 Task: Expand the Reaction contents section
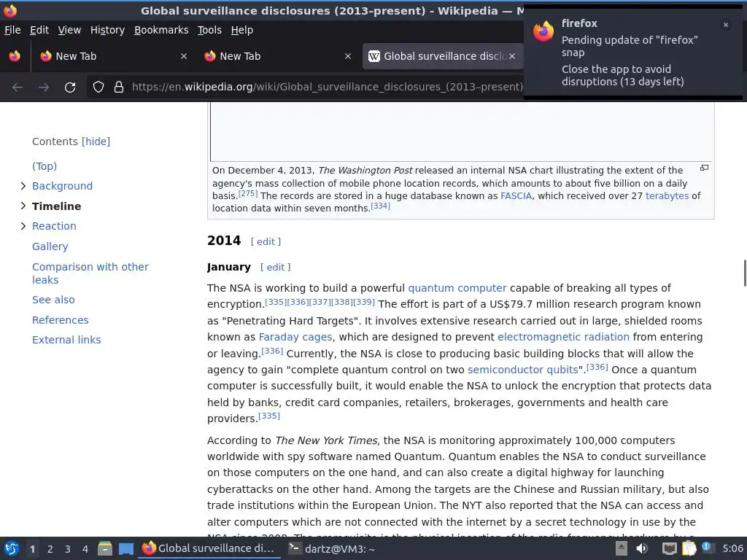point(23,226)
